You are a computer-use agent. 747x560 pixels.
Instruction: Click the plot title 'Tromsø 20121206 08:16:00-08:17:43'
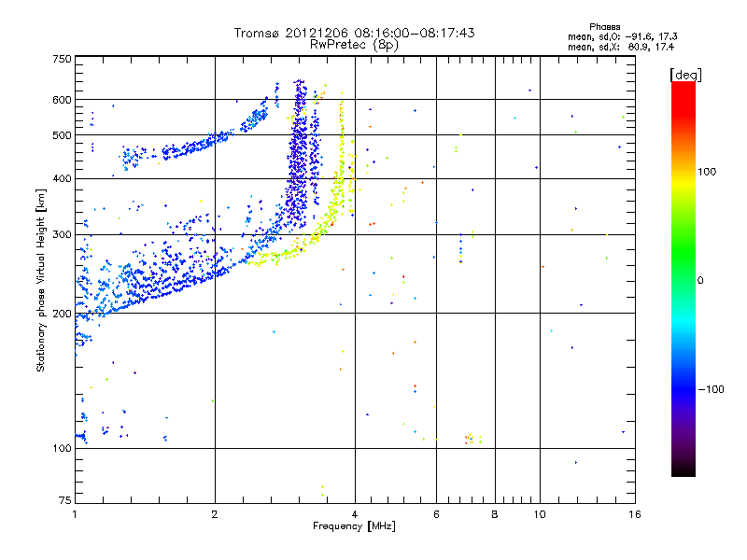click(x=354, y=33)
